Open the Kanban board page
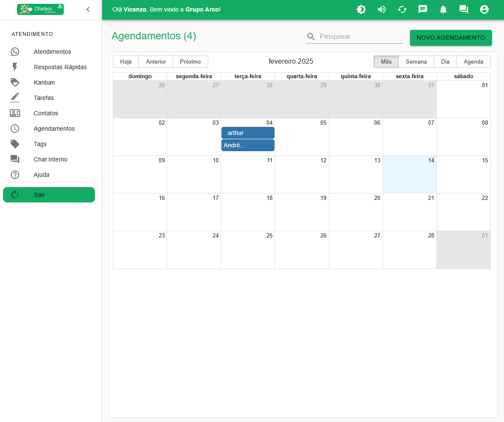This screenshot has height=422, width=504. tap(44, 82)
